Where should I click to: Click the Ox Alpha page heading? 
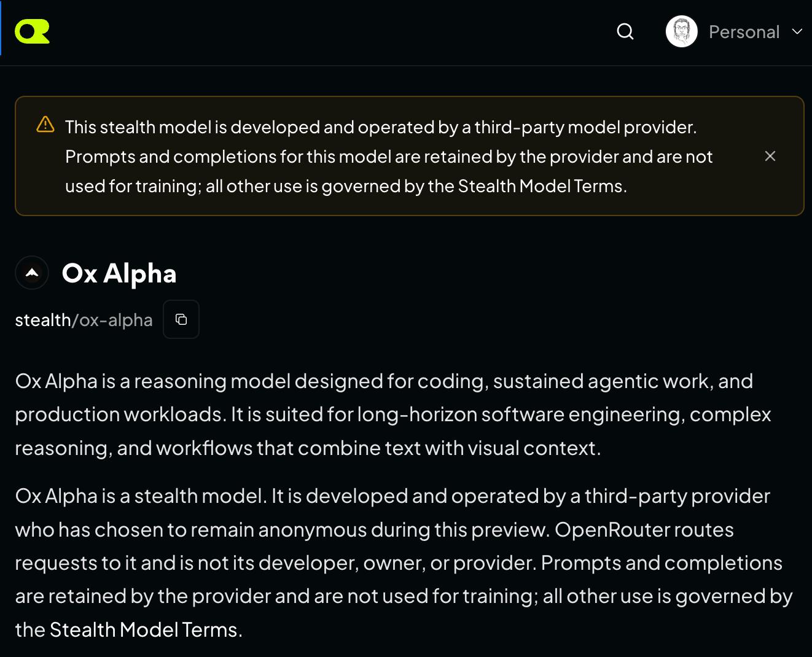pyautogui.click(x=119, y=273)
